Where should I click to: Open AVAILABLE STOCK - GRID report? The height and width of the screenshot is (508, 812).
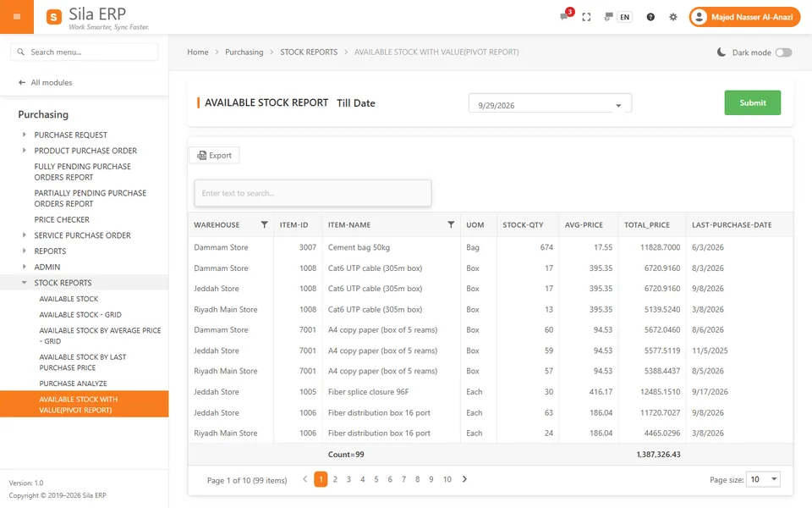pyautogui.click(x=80, y=315)
